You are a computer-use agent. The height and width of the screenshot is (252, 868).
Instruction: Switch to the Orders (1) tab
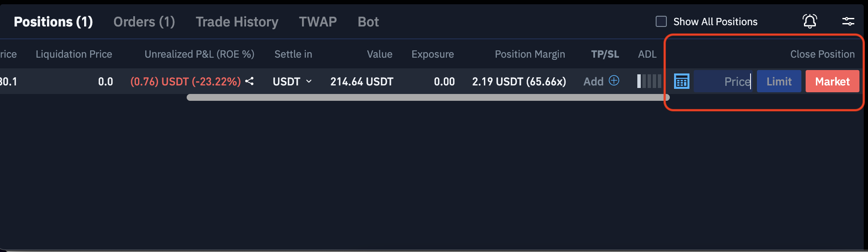144,22
